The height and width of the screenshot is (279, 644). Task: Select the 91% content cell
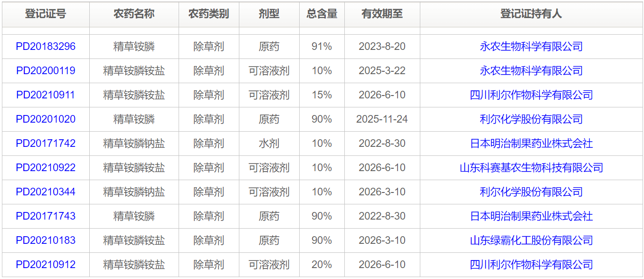coord(322,47)
